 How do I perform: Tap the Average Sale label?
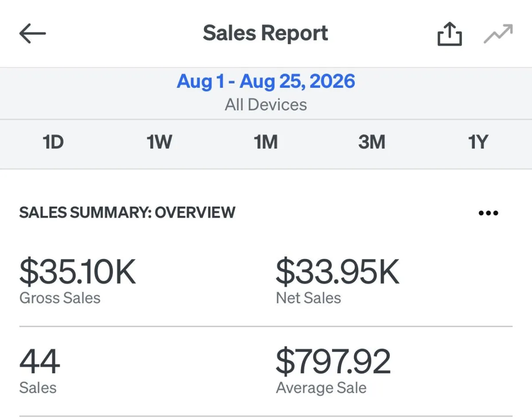(x=321, y=388)
